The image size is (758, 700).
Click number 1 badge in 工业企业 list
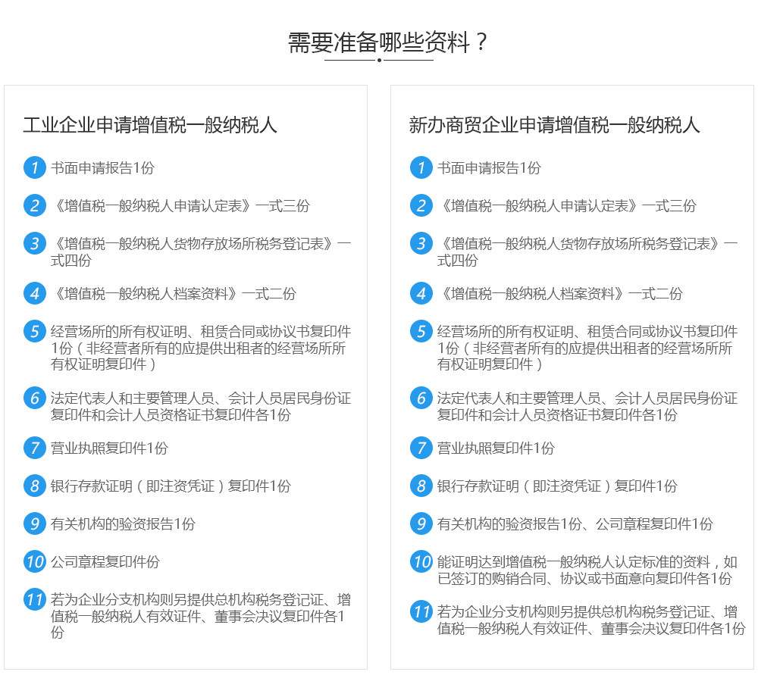tap(35, 167)
